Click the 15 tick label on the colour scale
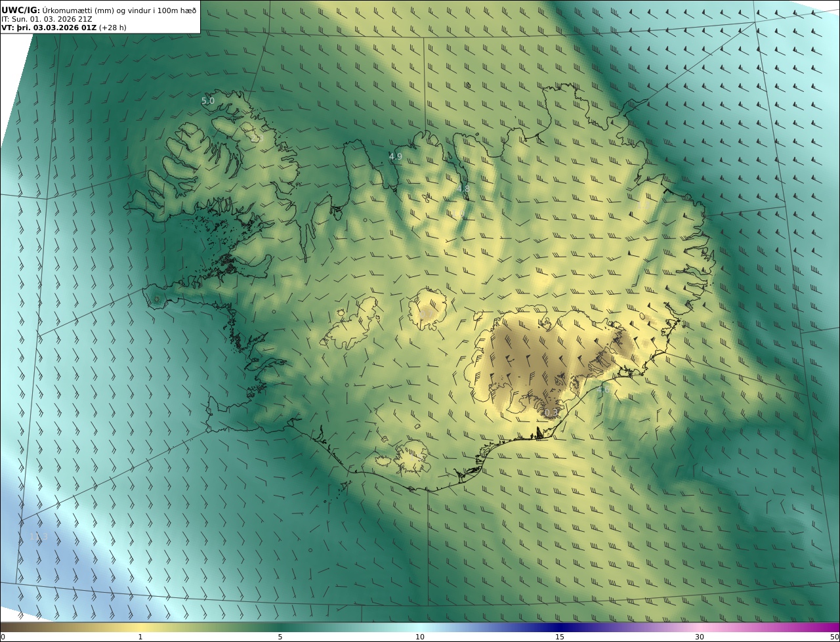The height and width of the screenshot is (642, 840). [x=560, y=637]
